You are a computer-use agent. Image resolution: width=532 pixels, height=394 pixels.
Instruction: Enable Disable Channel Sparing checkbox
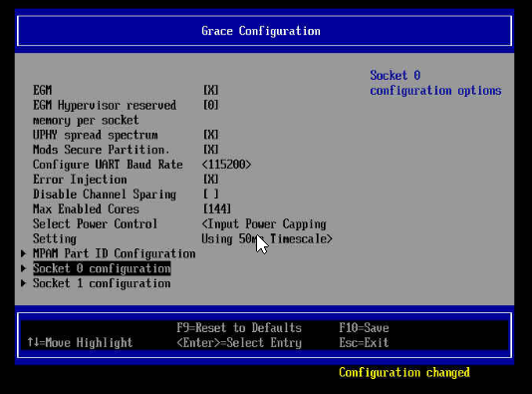210,194
